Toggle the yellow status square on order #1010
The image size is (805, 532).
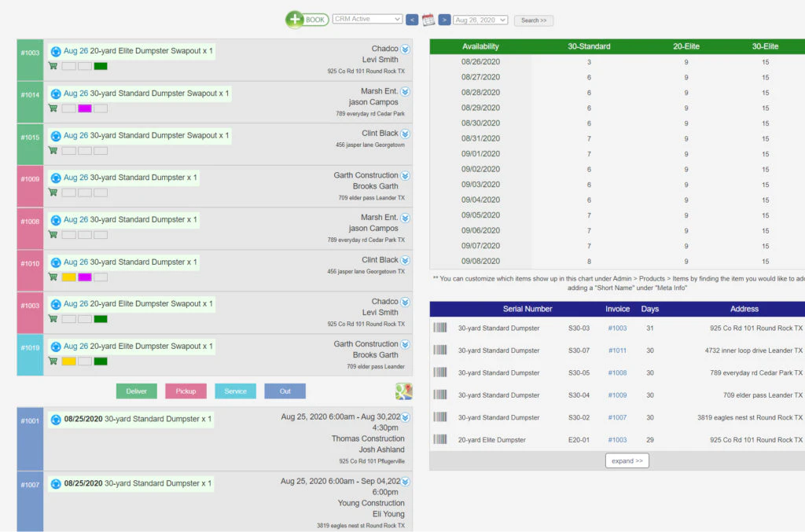[x=68, y=277]
